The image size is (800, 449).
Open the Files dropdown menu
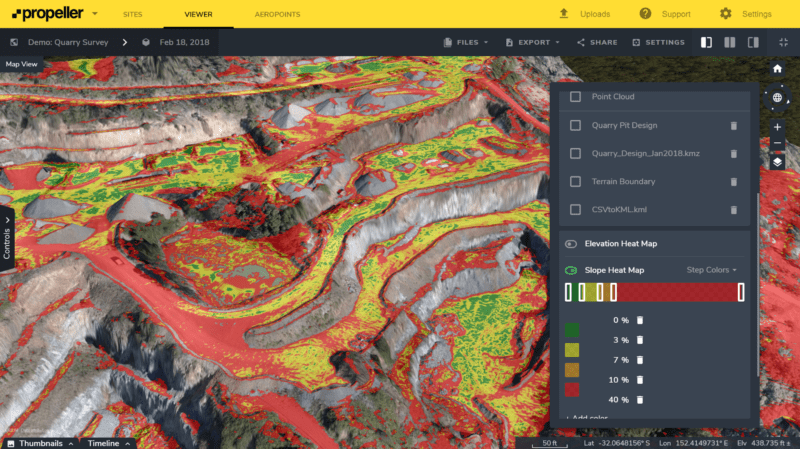tap(466, 42)
